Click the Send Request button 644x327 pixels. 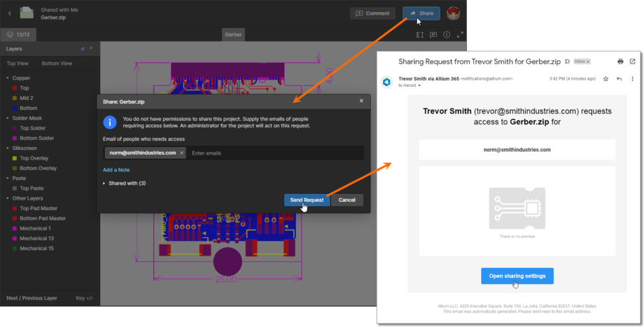(307, 200)
